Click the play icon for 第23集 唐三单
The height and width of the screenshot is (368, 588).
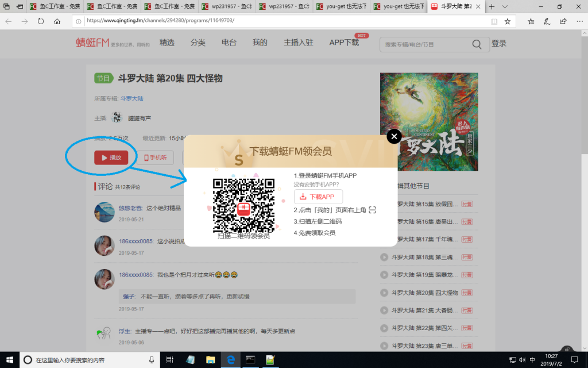click(x=384, y=346)
